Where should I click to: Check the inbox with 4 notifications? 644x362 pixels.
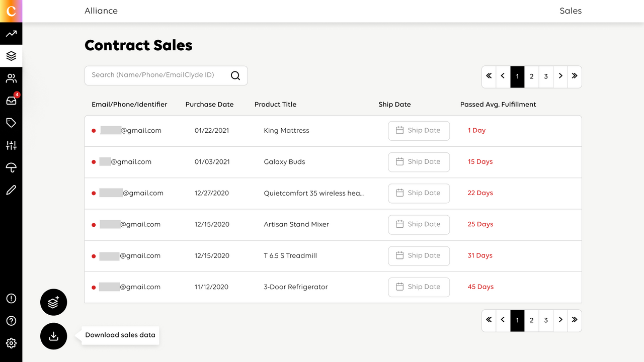pos(11,100)
